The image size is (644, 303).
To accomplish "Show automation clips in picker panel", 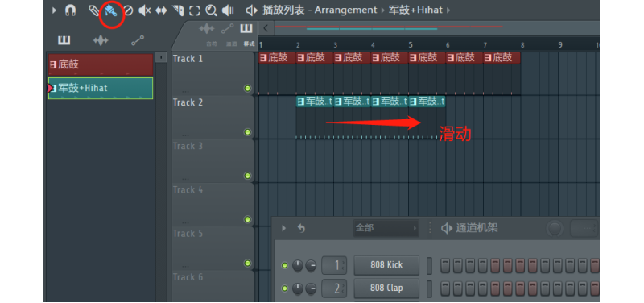I will [138, 40].
